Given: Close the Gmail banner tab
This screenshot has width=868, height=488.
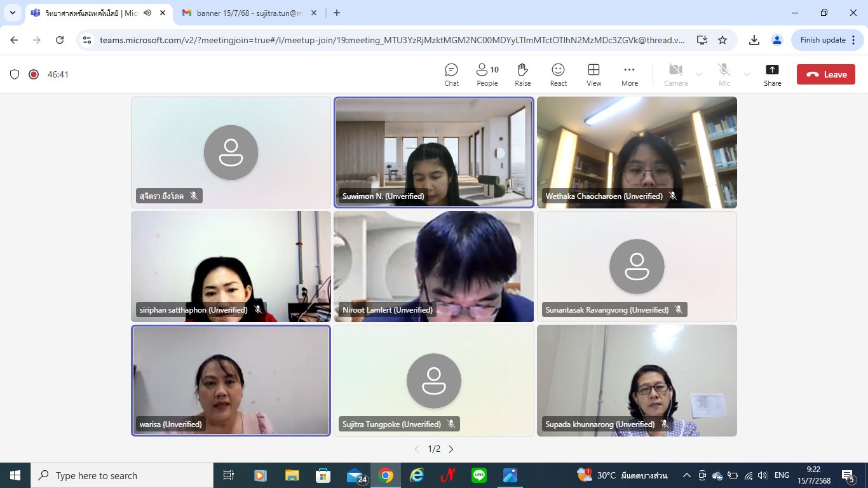Looking at the screenshot, I should (x=313, y=13).
